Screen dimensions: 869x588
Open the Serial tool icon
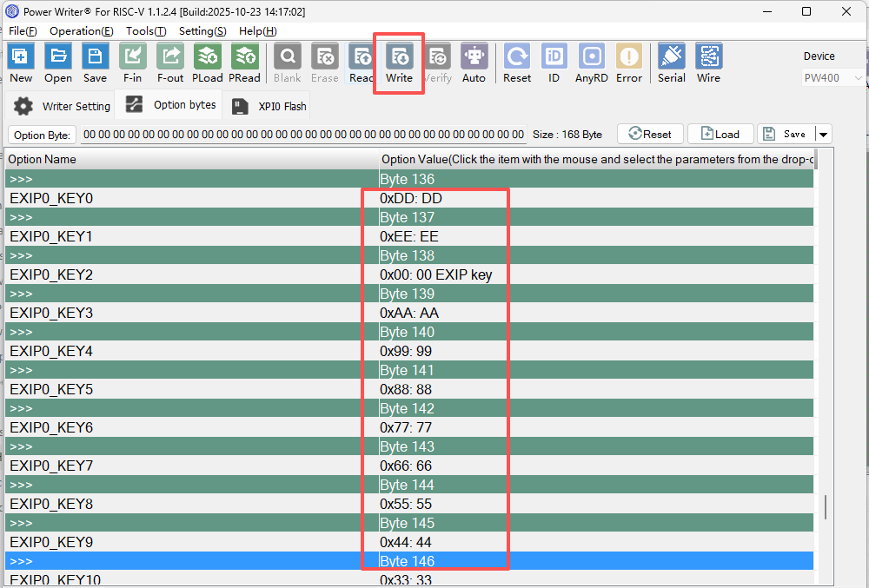[x=672, y=57]
